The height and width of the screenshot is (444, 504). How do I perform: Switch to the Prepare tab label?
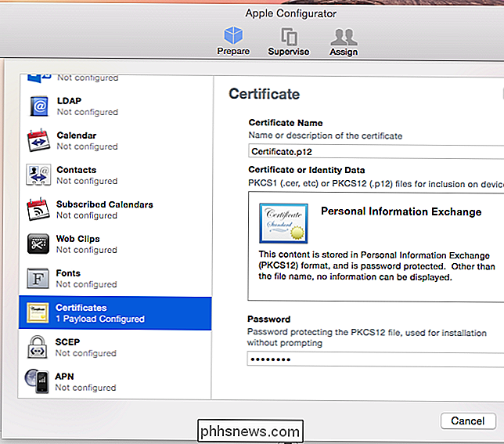coord(233,51)
